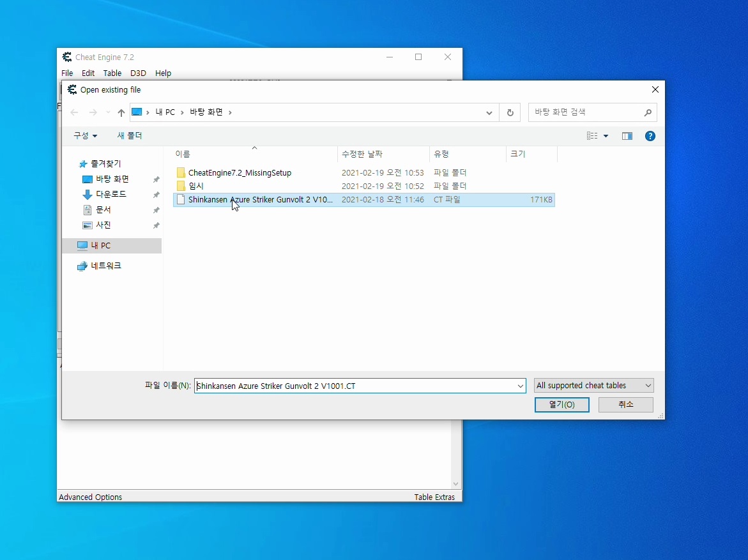Open 문서 in the sidebar
The image size is (748, 560).
click(x=103, y=209)
